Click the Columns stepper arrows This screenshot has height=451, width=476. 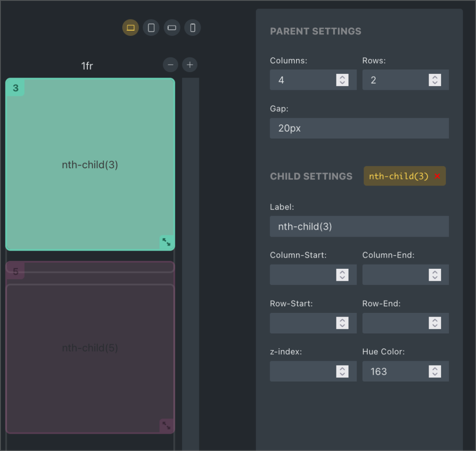click(x=343, y=80)
